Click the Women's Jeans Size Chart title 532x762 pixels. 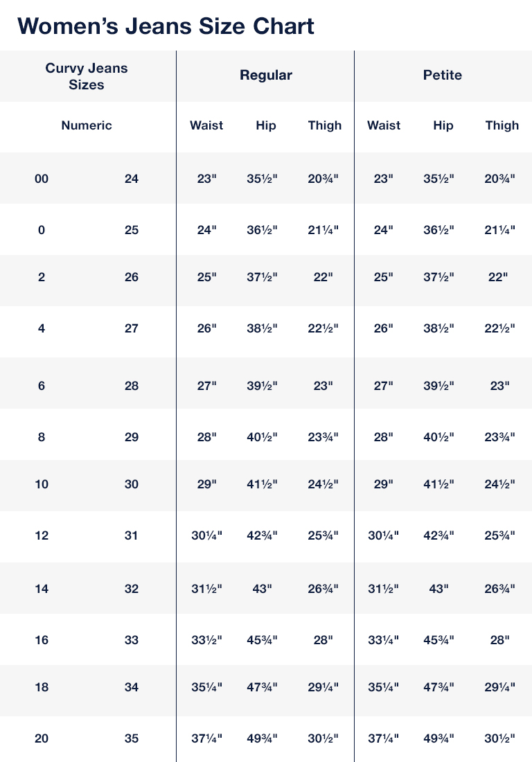point(166,26)
